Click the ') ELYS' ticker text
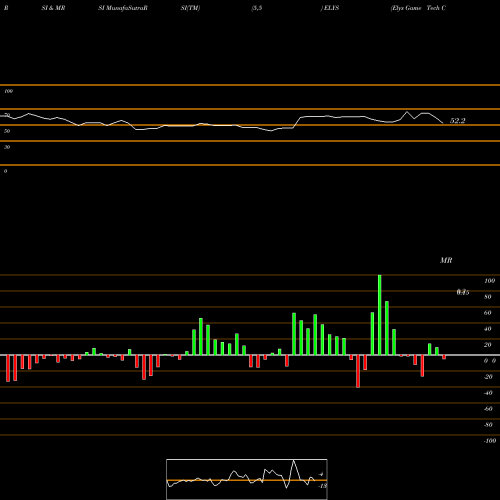Screen dimensions: 500x500 pyautogui.click(x=330, y=8)
